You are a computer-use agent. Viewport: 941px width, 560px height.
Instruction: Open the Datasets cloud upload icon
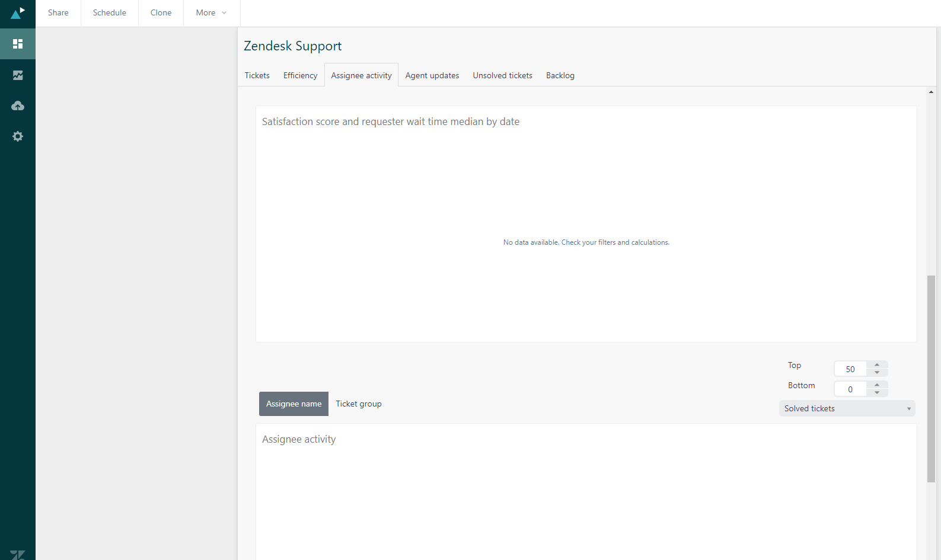tap(18, 105)
